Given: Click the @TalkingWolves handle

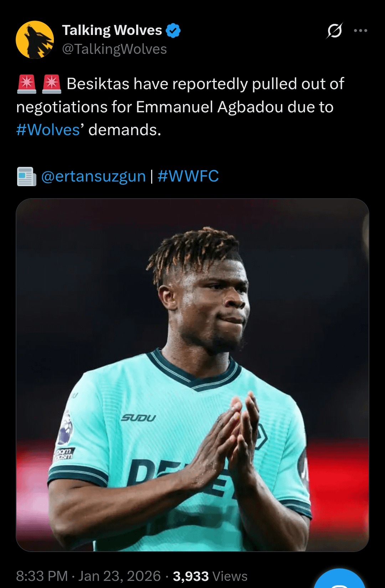Looking at the screenshot, I should (x=114, y=49).
